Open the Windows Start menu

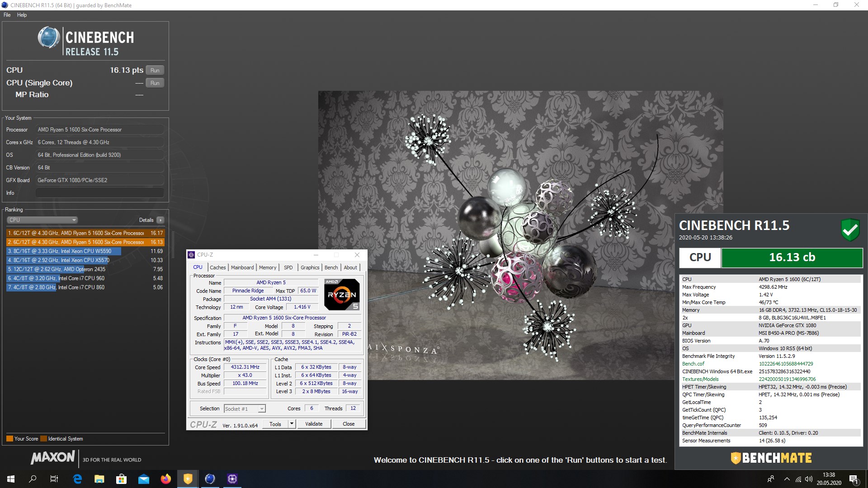(x=11, y=479)
